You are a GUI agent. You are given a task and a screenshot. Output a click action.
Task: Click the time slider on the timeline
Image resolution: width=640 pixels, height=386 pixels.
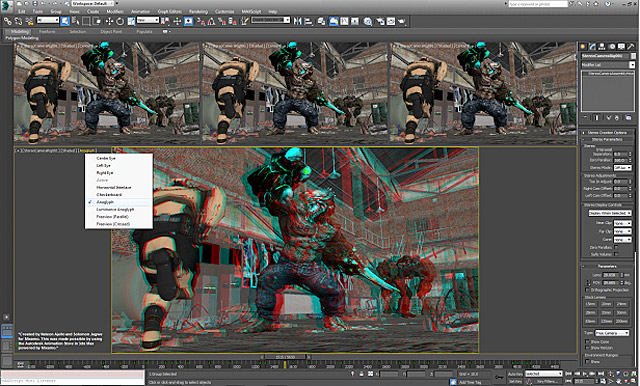tap(285, 357)
